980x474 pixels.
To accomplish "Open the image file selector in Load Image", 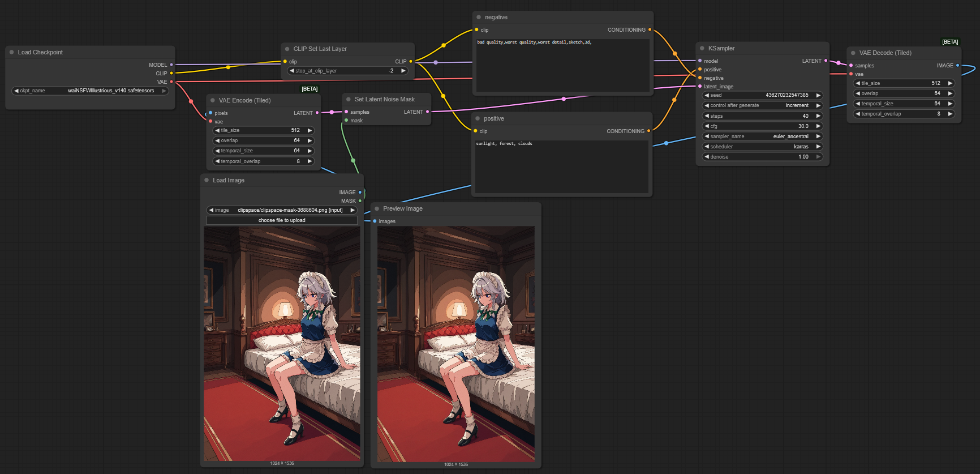I will 282,210.
